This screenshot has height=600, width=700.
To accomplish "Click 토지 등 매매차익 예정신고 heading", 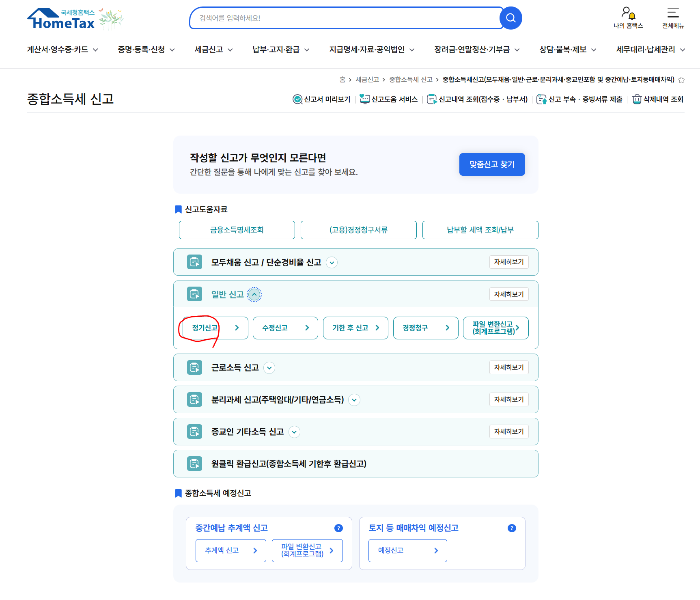I will (414, 528).
